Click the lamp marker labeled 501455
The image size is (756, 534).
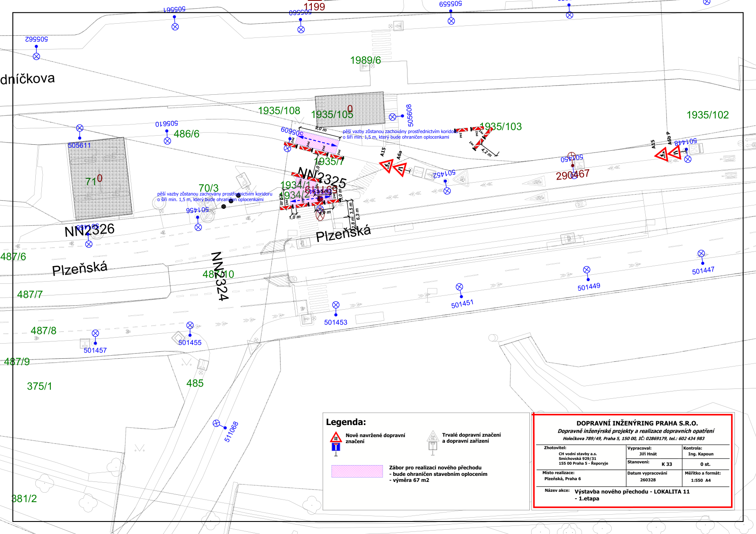(190, 325)
